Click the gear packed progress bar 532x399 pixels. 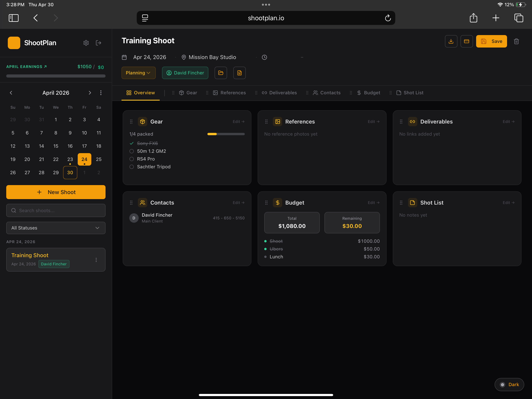click(x=226, y=134)
